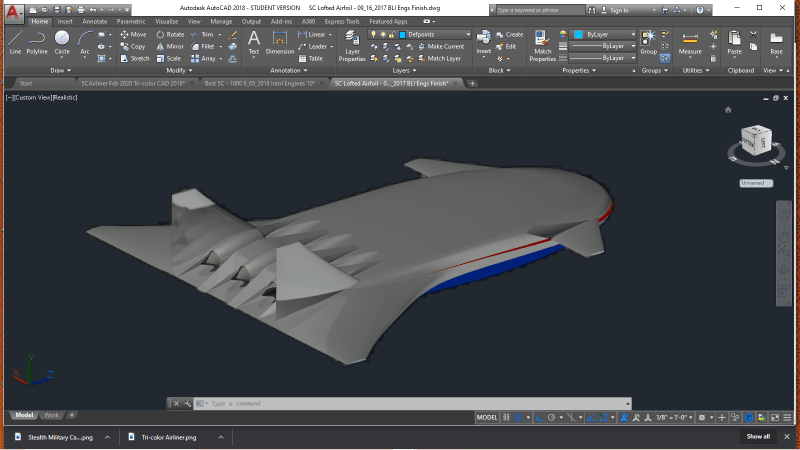This screenshot has width=800, height=450.
Task: Switch to the Visualize ribbon tab
Action: click(166, 21)
